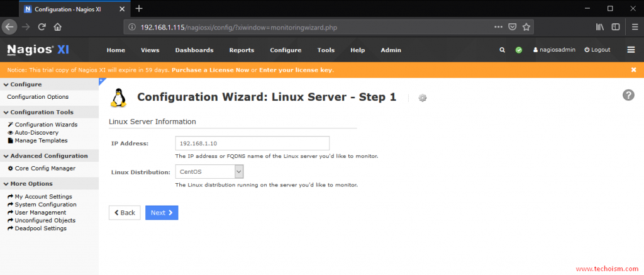This screenshot has width=644, height=275.
Task: Open the Dashboards menu
Action: pos(194,50)
